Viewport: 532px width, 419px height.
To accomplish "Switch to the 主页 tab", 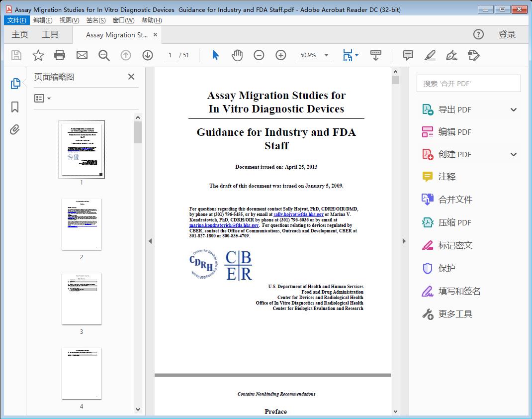I will [20, 34].
